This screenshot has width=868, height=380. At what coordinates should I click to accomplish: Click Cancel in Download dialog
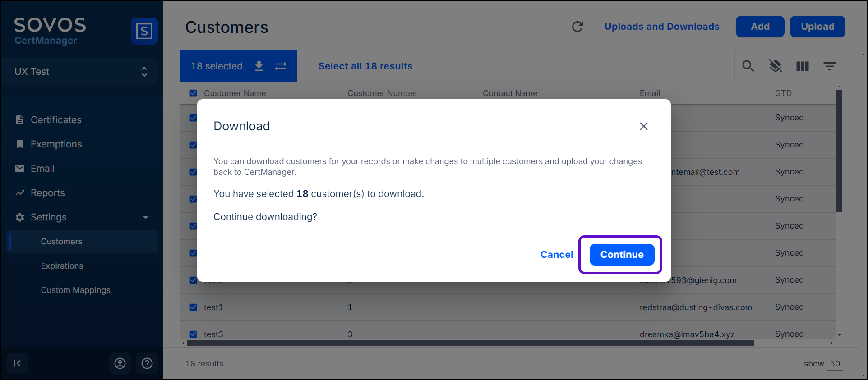pos(556,255)
